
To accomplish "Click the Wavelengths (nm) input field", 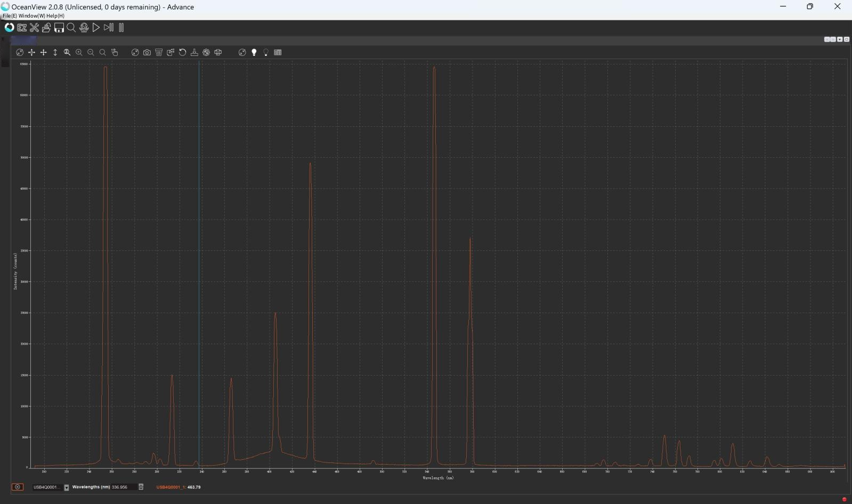I will (x=124, y=487).
